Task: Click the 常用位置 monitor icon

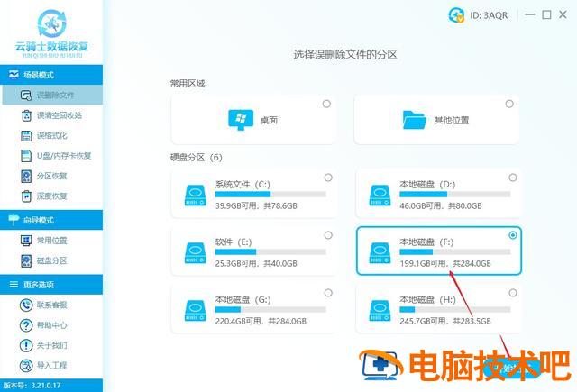Action: click(x=26, y=241)
